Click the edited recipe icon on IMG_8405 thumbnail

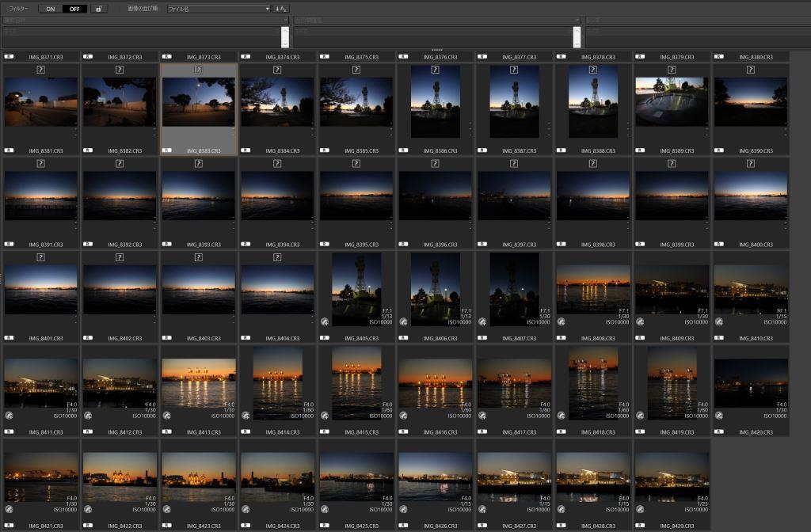[x=324, y=322]
